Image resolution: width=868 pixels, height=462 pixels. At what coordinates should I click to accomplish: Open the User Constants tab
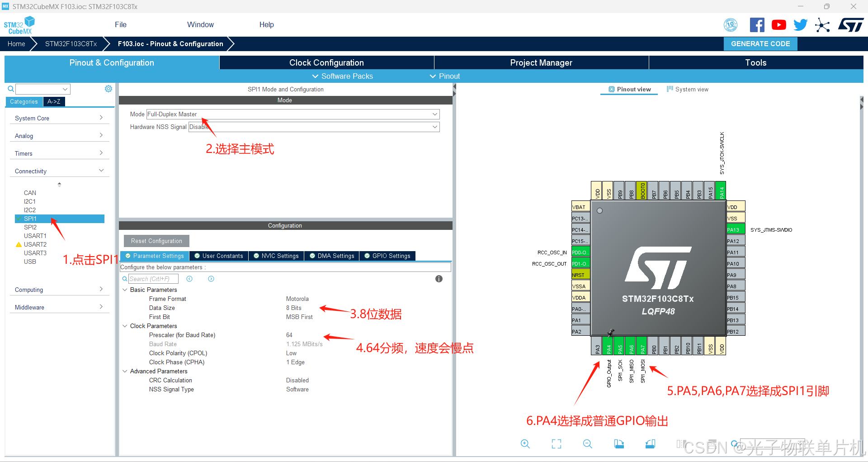pyautogui.click(x=219, y=256)
